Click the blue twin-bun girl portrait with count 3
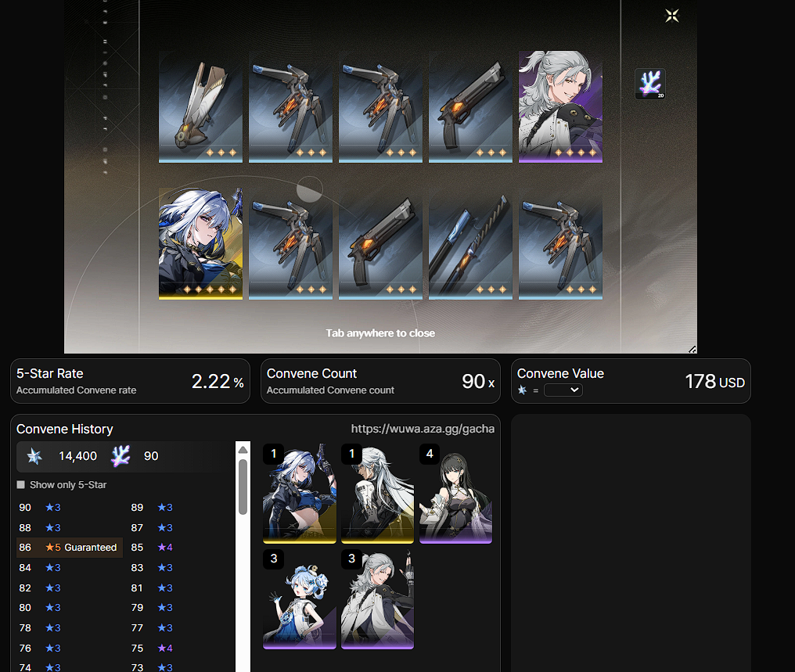This screenshot has height=672, width=795. coord(299,599)
